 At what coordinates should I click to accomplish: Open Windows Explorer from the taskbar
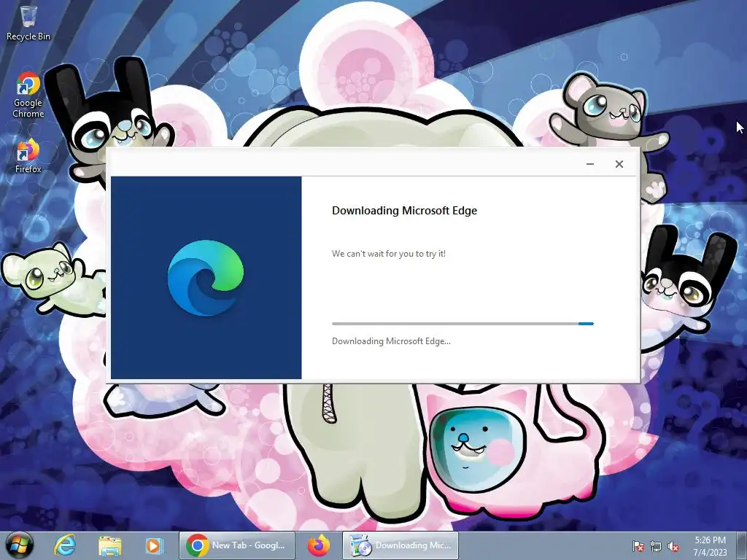point(109,545)
